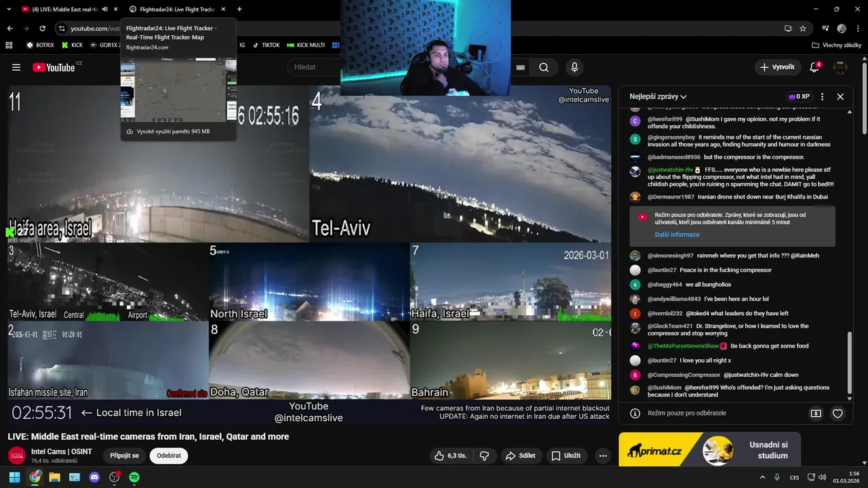Like the video with thumbs up
This screenshot has width=868, height=488.
[x=451, y=456]
